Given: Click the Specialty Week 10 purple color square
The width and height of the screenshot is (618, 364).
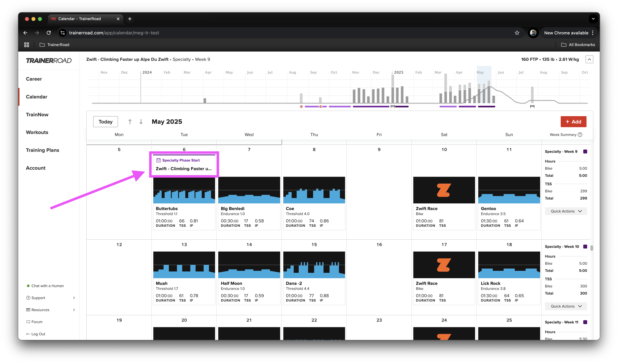Looking at the screenshot, I should 585,247.
